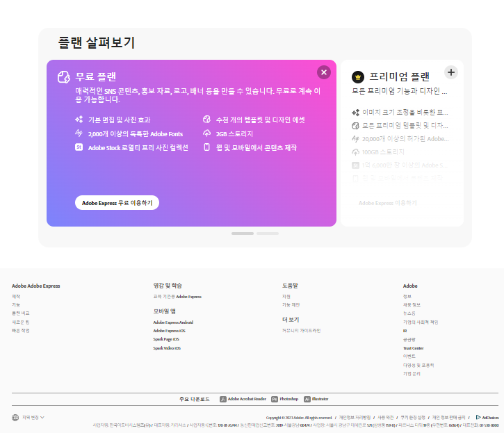Click the 플랜 살펴보기 heading text
504x433 pixels.
tap(97, 43)
